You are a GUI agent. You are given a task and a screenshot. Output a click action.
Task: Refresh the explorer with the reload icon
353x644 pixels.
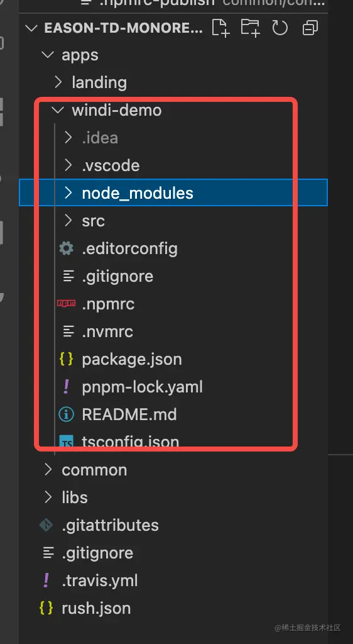click(280, 28)
